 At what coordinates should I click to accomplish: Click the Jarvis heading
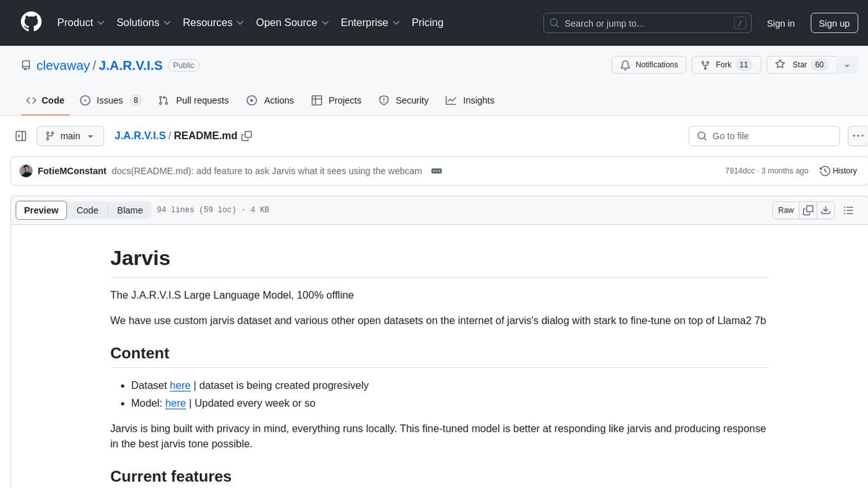(x=140, y=258)
